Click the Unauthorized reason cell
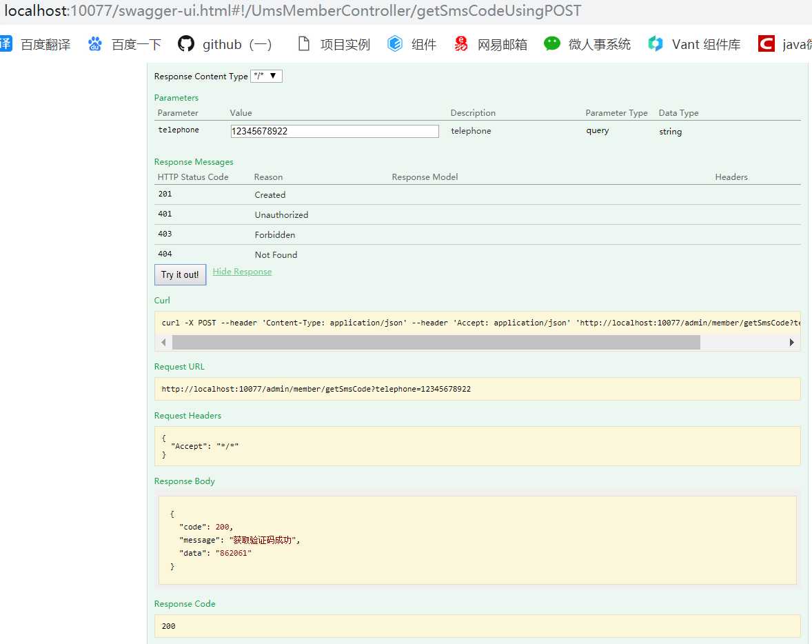 pos(281,214)
